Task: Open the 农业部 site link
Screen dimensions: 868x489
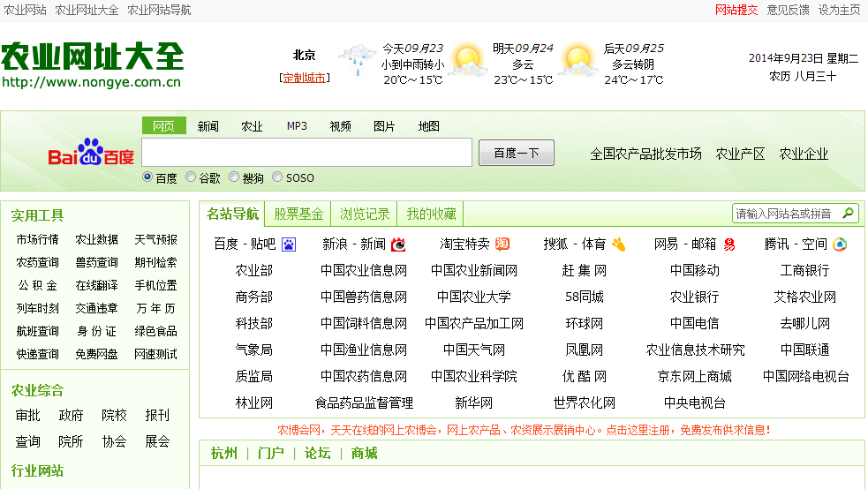Action: (254, 270)
